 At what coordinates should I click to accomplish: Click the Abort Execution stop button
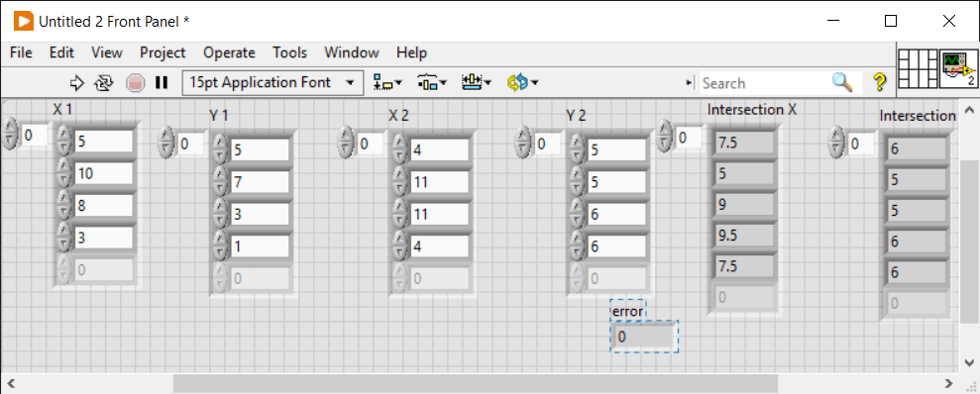click(135, 82)
